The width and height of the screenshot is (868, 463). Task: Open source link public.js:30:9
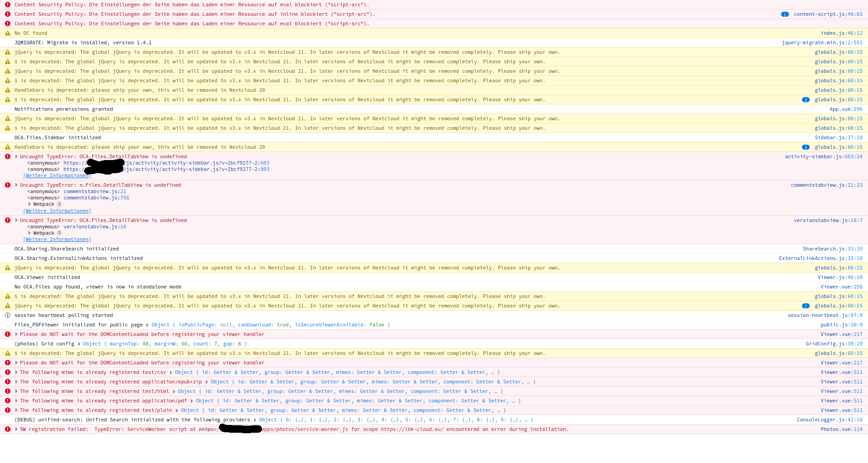(841, 325)
